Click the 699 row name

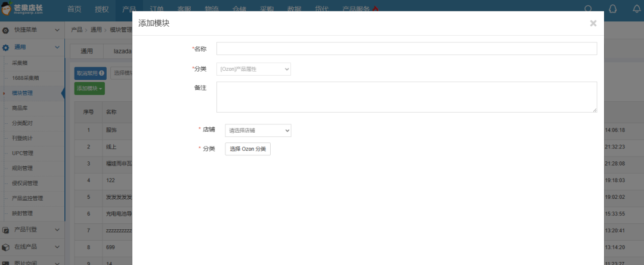(110, 247)
